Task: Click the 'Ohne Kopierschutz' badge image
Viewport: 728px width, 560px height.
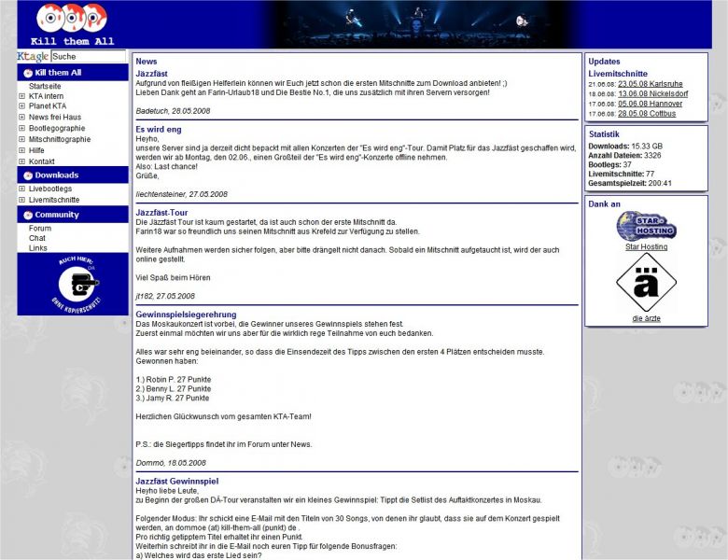Action: (x=73, y=284)
